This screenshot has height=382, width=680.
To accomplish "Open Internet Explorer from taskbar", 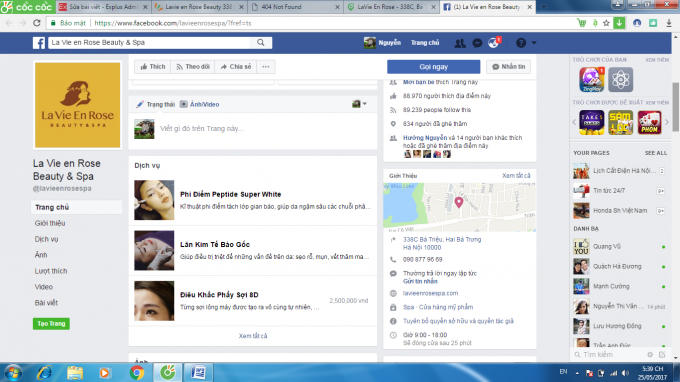I will point(44,373).
